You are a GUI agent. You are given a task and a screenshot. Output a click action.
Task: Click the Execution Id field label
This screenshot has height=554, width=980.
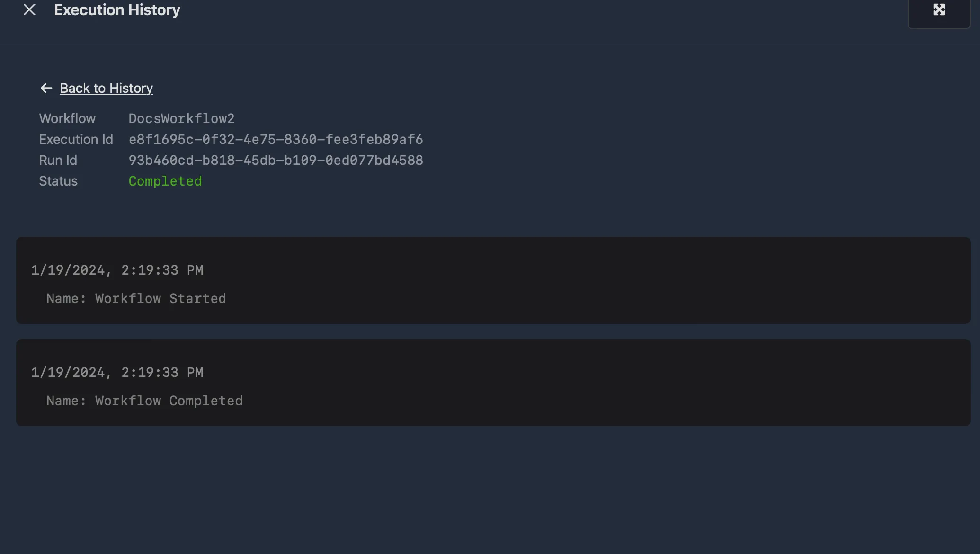tap(76, 139)
